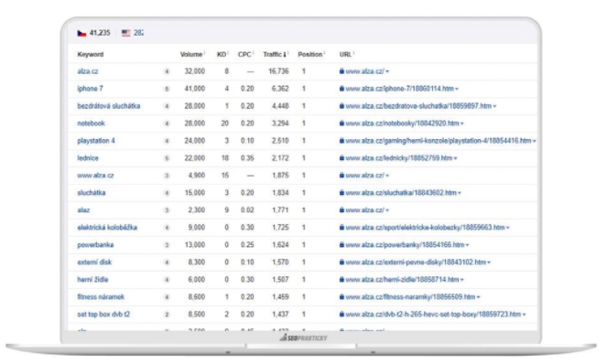Click the URL column info icon

click(x=353, y=53)
